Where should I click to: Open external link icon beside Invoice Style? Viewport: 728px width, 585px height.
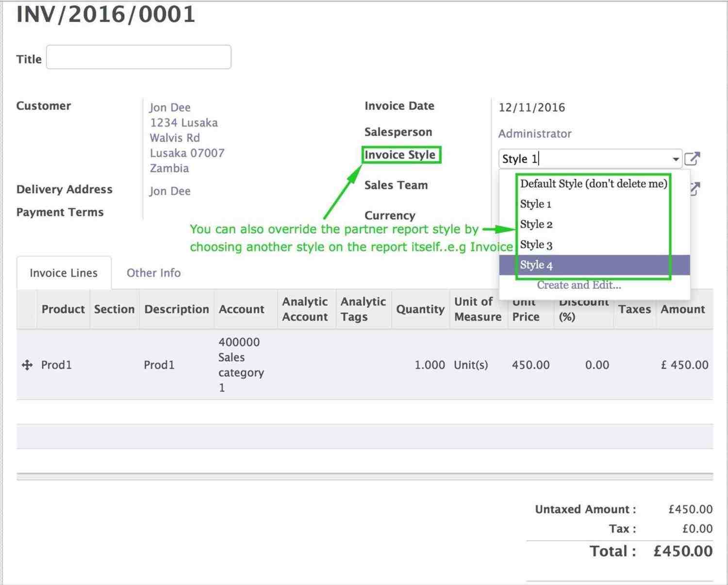point(692,159)
